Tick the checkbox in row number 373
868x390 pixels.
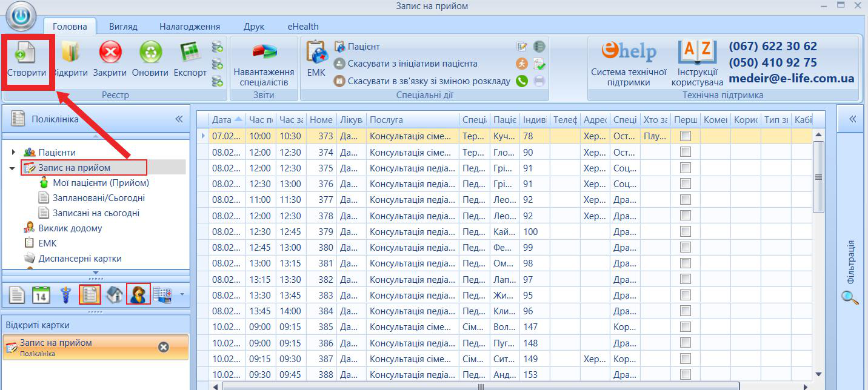[686, 136]
